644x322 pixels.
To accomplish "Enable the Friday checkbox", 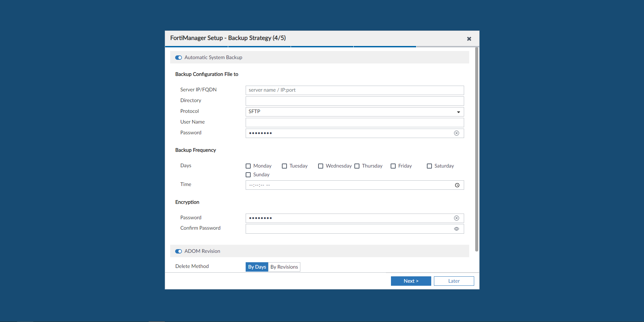I will coord(393,166).
